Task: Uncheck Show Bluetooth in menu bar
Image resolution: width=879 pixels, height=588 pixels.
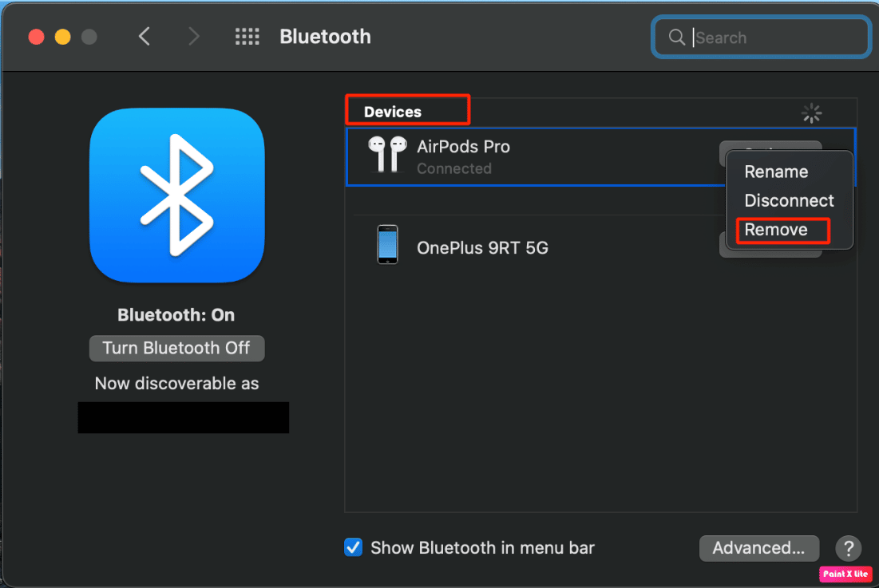Action: point(353,547)
